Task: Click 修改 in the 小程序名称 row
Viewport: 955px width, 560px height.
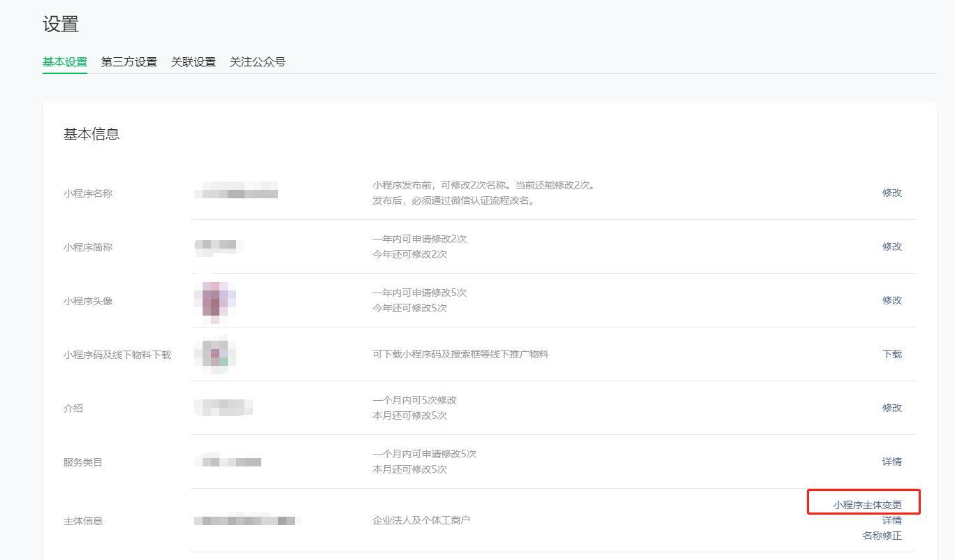Action: click(892, 193)
